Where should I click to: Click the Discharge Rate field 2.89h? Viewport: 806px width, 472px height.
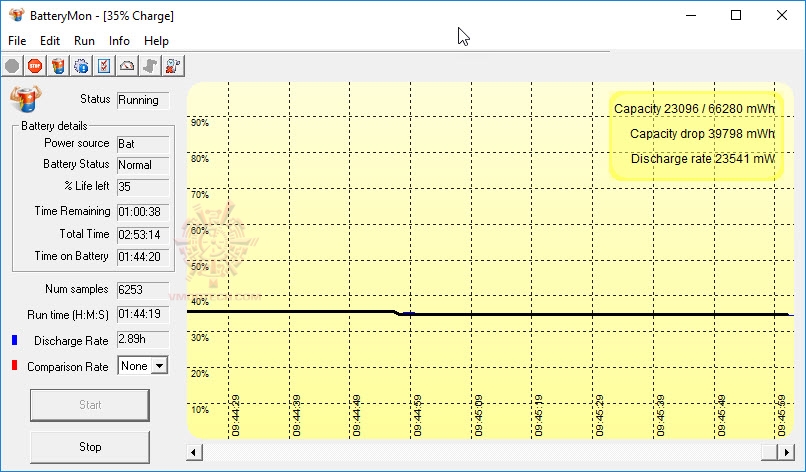[143, 339]
